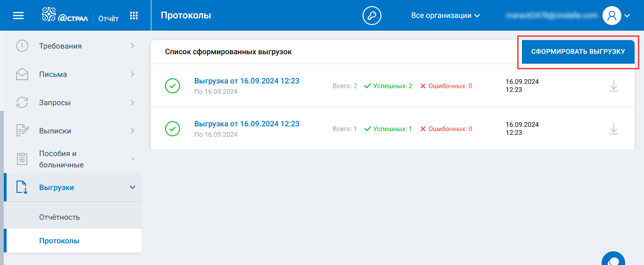Open first Выгрузка от 16.09.2024 link
Image resolution: width=644 pixels, height=265 pixels.
pyautogui.click(x=247, y=81)
